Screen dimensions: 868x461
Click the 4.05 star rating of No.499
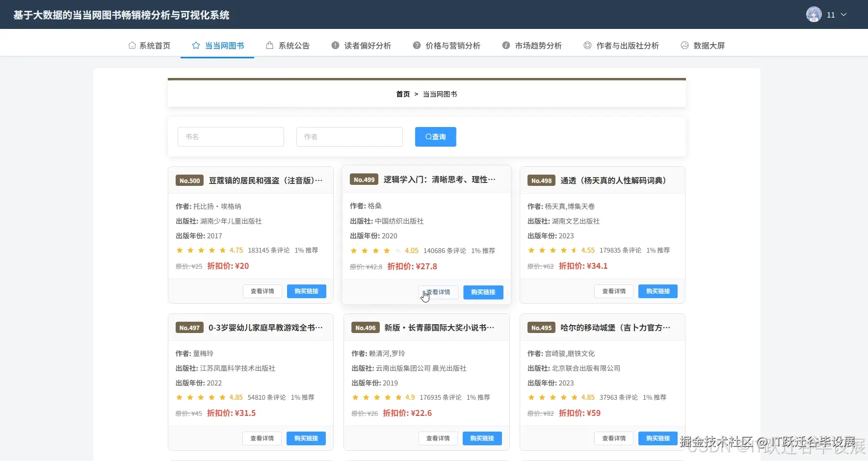coord(384,251)
